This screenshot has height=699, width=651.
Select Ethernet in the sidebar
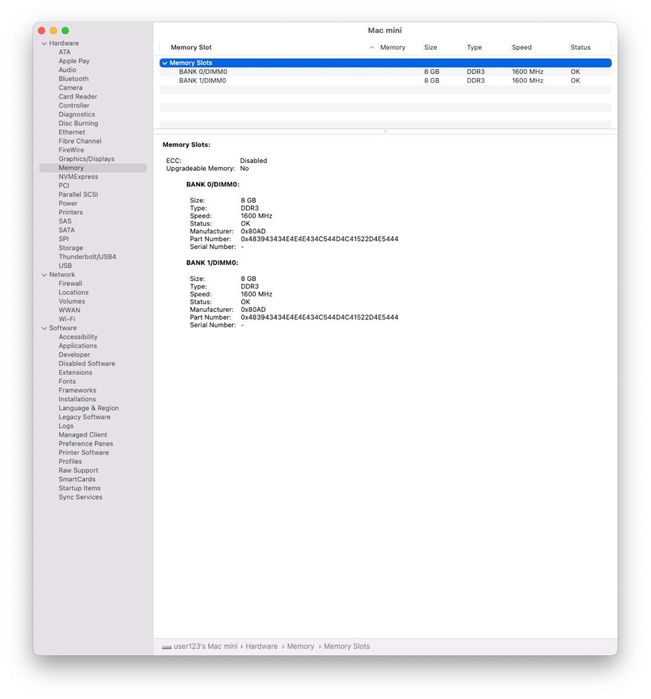[71, 132]
